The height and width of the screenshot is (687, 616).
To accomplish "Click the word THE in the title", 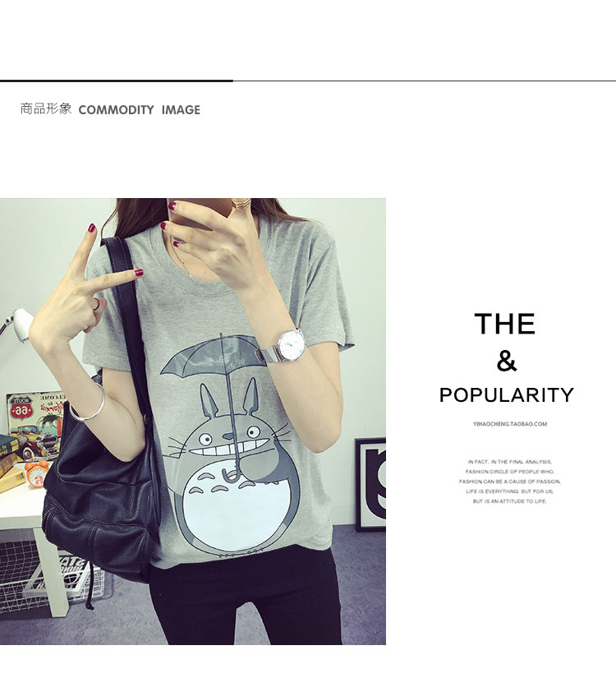I will point(505,324).
